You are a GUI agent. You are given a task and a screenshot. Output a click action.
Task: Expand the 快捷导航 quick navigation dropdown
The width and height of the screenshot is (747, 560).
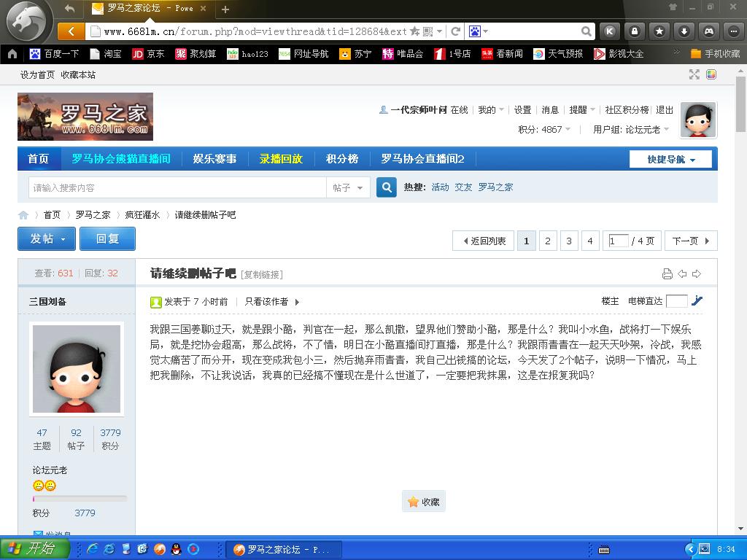(x=670, y=159)
